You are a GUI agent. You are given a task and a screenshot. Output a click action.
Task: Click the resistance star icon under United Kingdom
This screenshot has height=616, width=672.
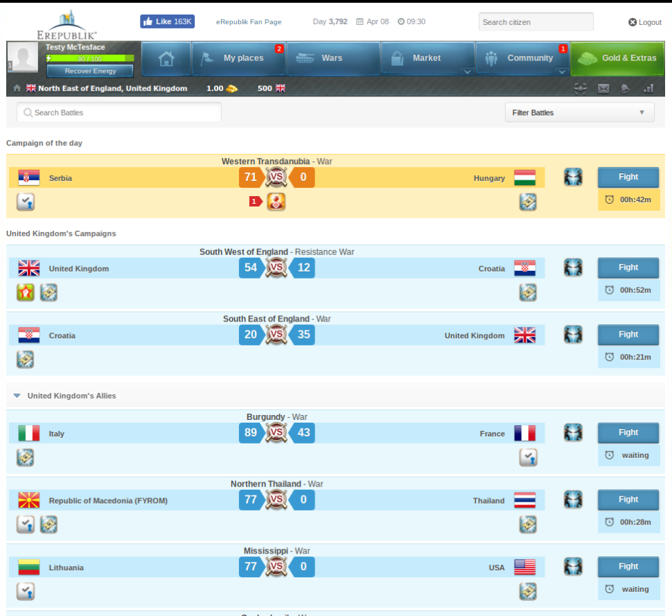26,292
